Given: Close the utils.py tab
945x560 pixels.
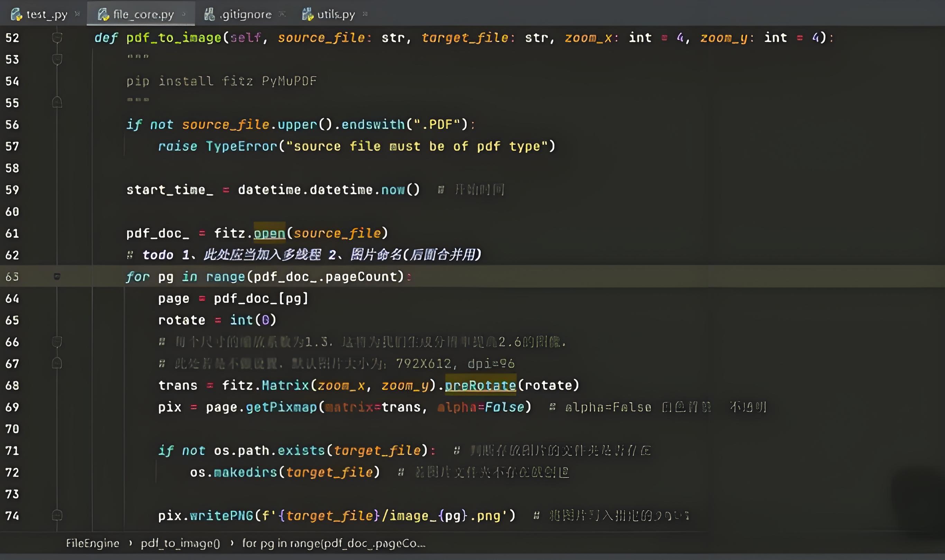Looking at the screenshot, I should (365, 14).
